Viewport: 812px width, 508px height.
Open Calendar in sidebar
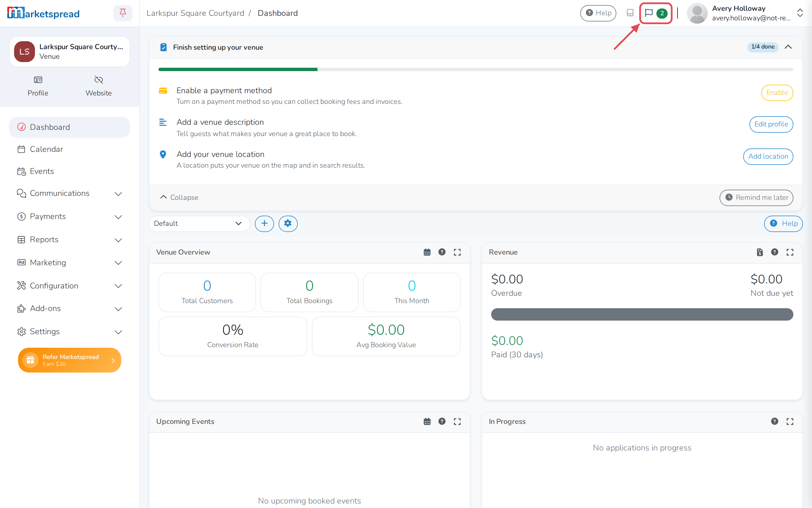[69, 149]
